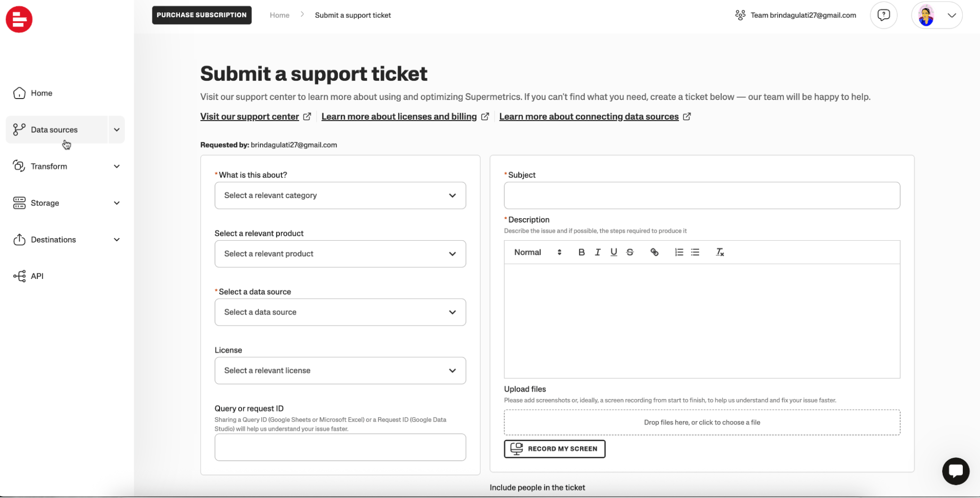
Task: Expand the Transform submenu chevron
Action: click(x=117, y=166)
